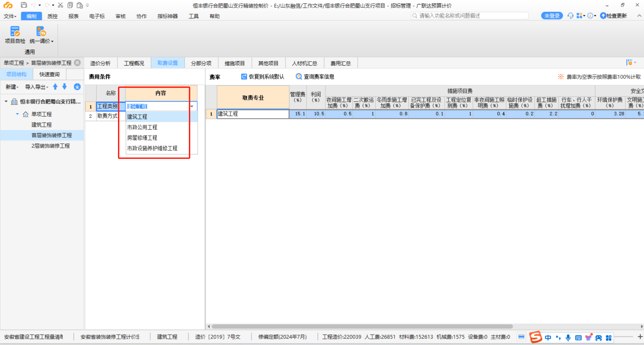Collapse the 单项工程 tree node
This screenshot has width=644, height=345.
(x=17, y=114)
